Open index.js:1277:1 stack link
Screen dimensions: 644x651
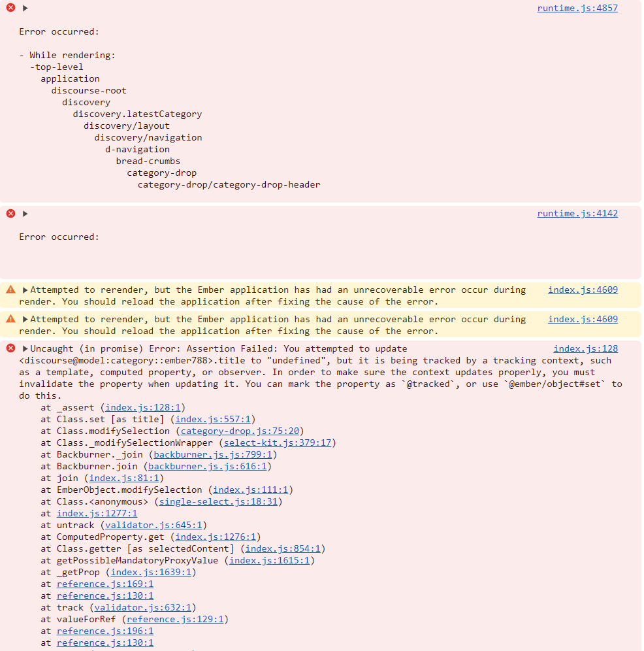[97, 514]
